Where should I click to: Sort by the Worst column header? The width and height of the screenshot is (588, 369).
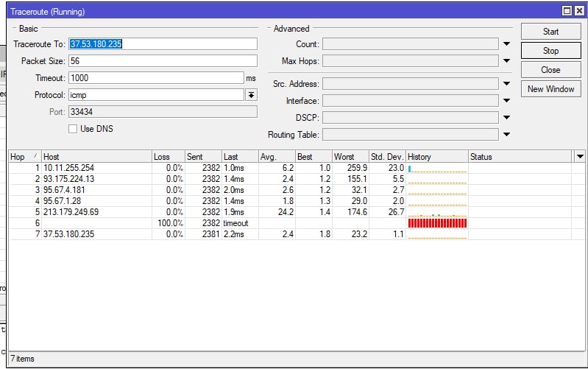point(350,157)
